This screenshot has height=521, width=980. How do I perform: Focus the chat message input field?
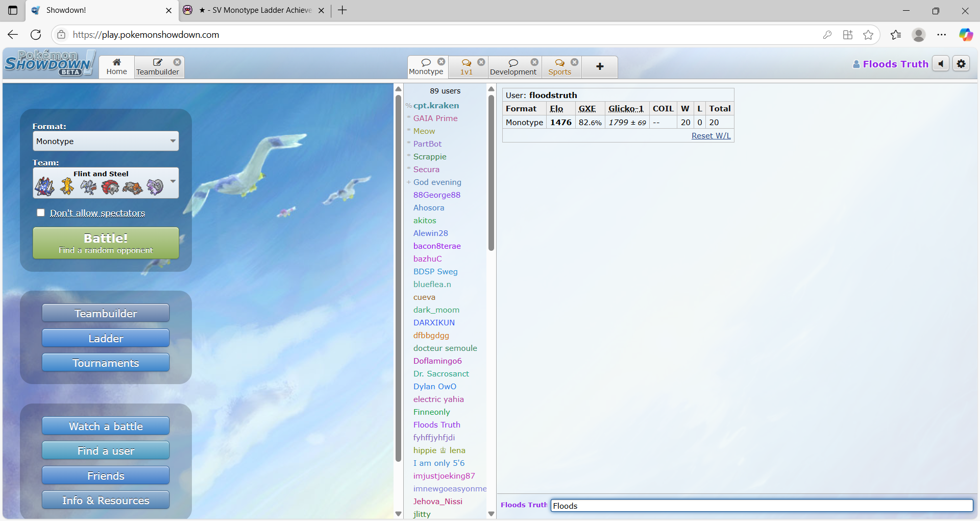tap(762, 506)
